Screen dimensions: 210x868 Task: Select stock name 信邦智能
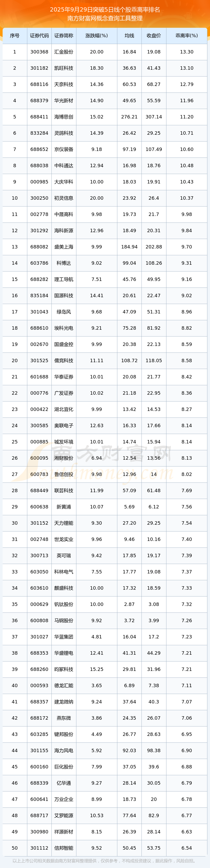coord(64,848)
